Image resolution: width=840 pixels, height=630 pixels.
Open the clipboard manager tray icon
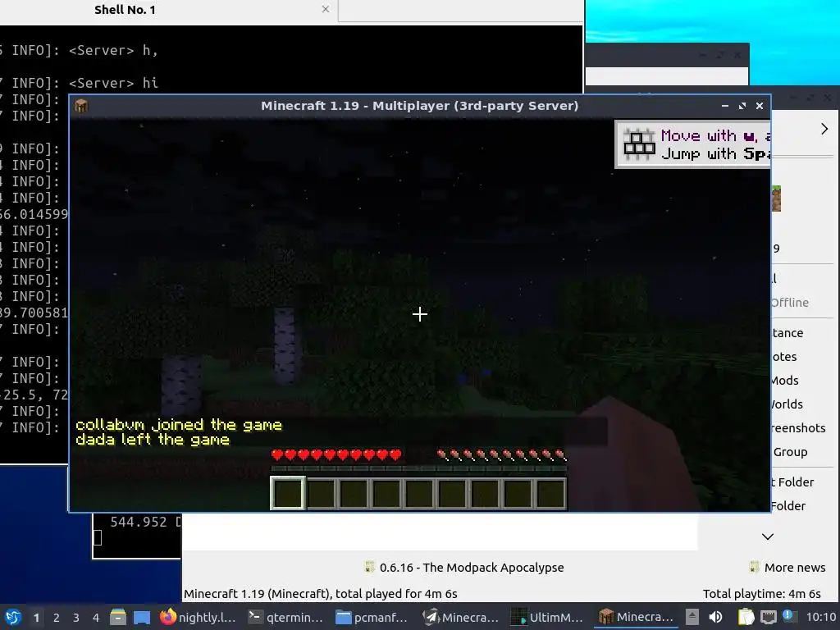746,617
